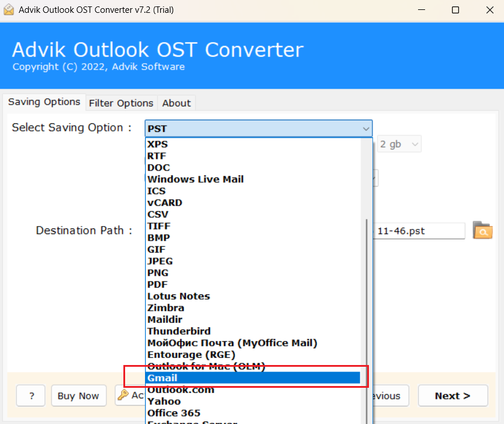Select JPEG from the list

[x=253, y=261]
